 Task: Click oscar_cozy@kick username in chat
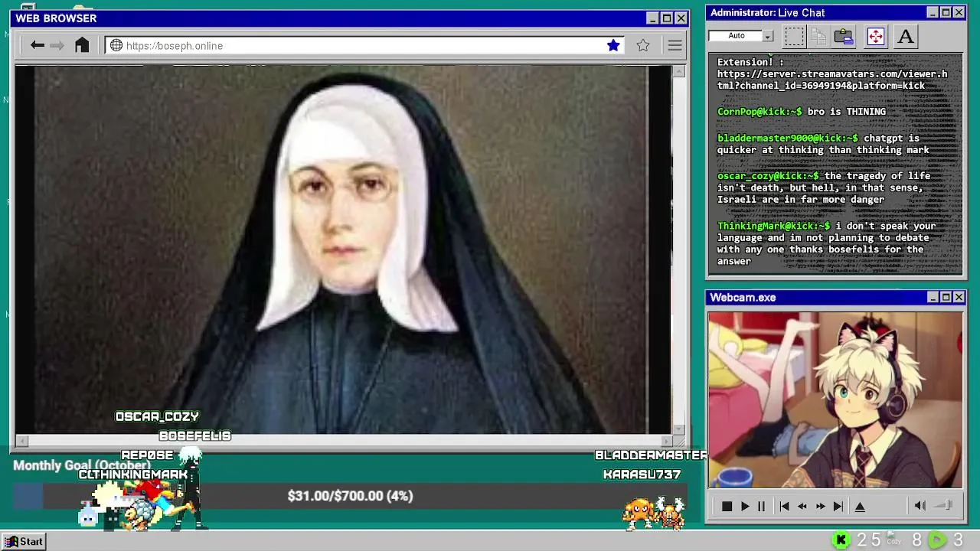pos(768,176)
